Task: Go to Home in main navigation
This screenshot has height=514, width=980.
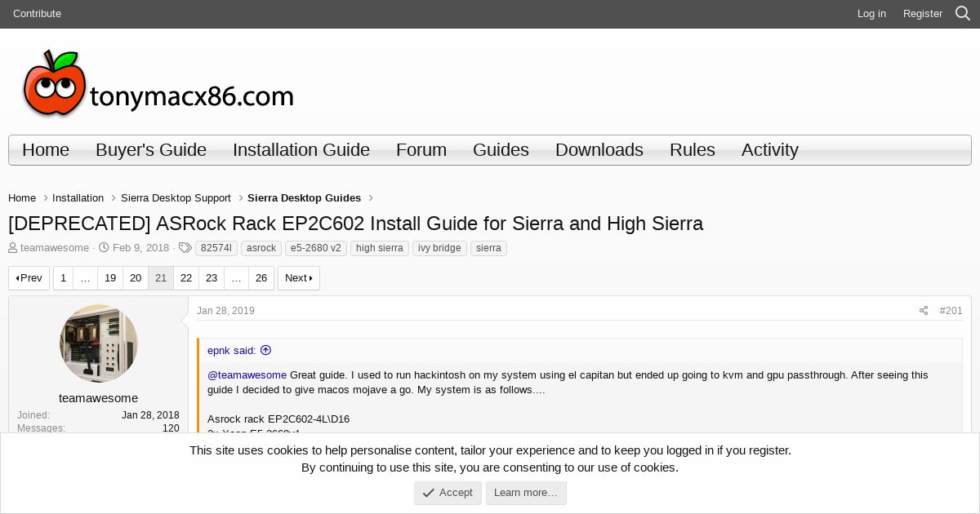Action: 46,150
